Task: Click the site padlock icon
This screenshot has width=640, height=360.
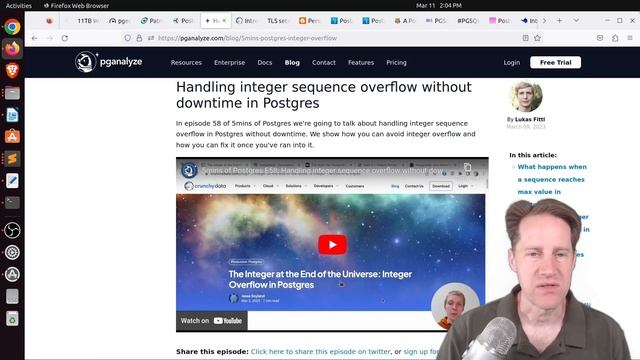Action: tap(139, 38)
